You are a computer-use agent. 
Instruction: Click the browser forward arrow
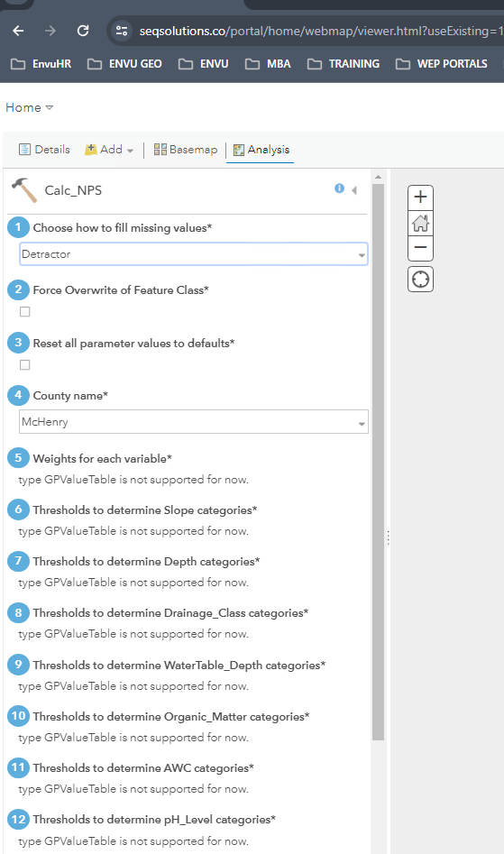(50, 31)
